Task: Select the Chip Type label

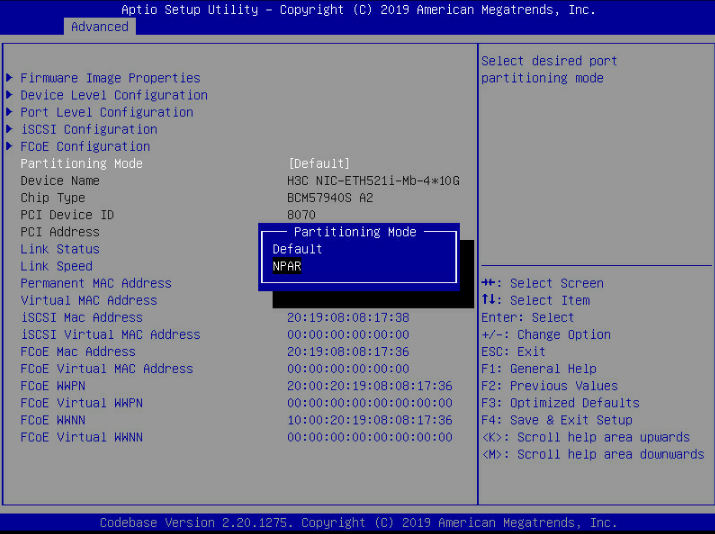Action: (52, 197)
